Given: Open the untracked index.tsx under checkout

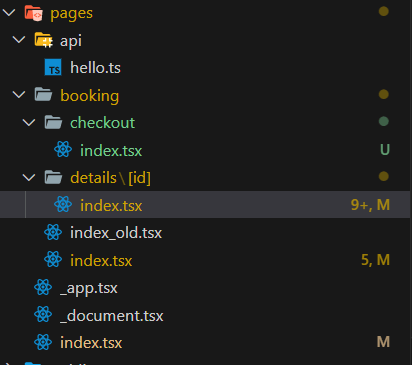Looking at the screenshot, I should (111, 150).
